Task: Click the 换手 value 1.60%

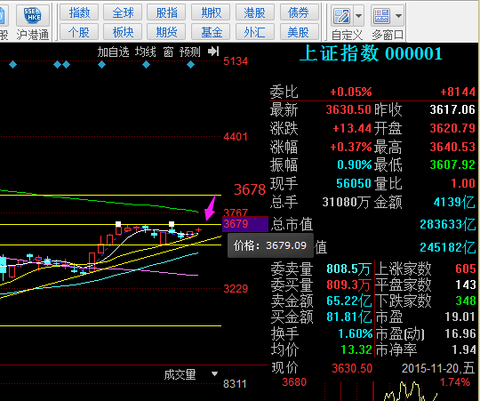Action: (x=355, y=334)
